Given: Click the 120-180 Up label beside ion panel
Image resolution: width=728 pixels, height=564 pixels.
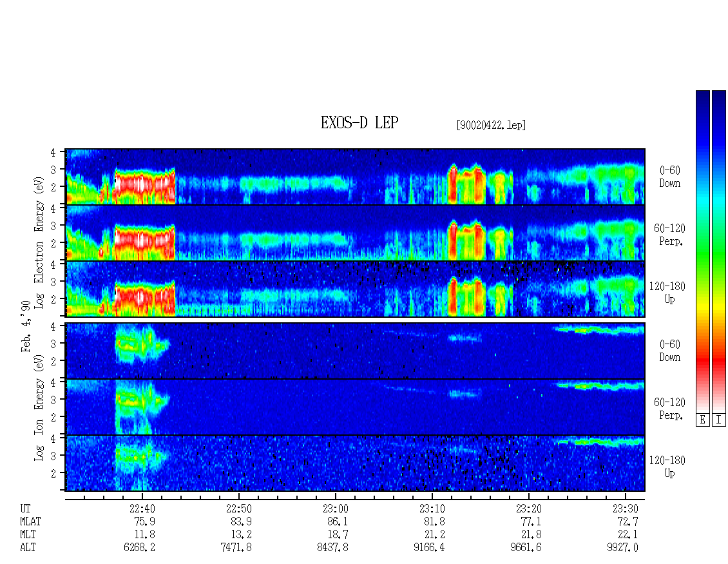Looking at the screenshot, I should [x=667, y=467].
